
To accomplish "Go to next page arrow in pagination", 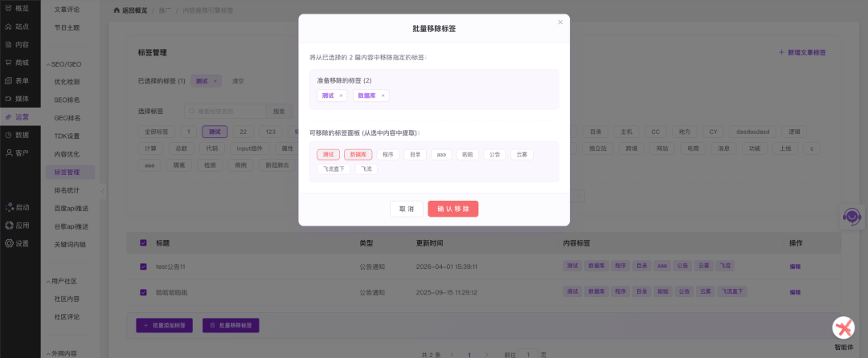I will pos(486,354).
